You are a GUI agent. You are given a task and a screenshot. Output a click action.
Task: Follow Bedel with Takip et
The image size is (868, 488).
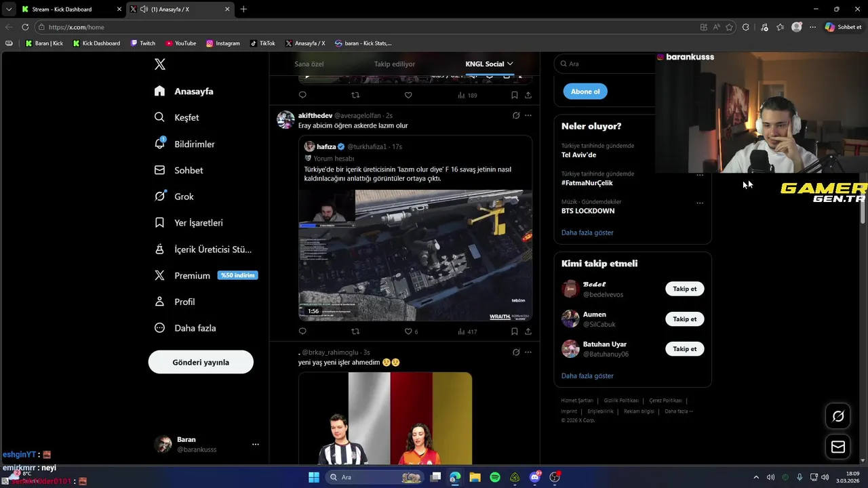(x=685, y=289)
